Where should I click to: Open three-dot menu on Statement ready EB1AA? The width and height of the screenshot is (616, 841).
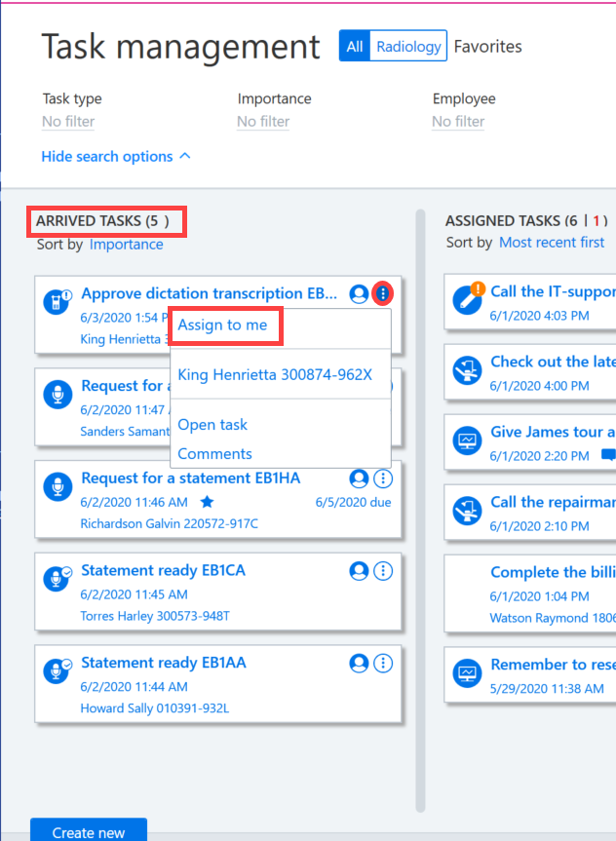click(x=383, y=663)
